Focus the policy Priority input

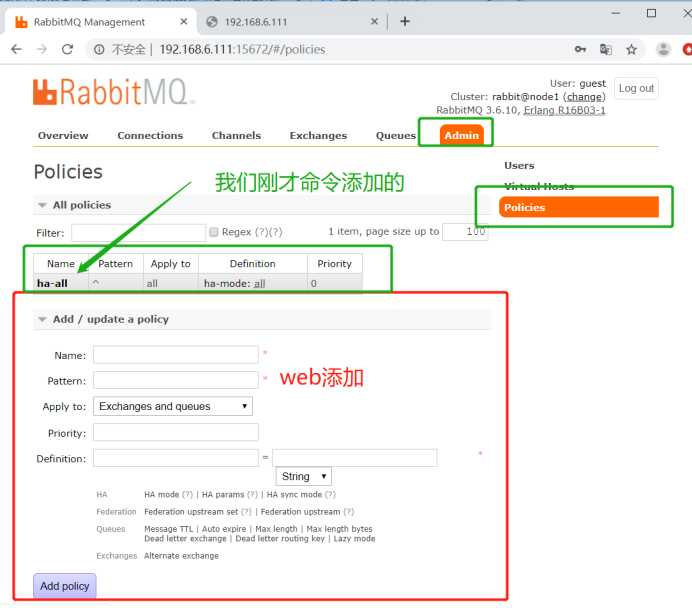[x=176, y=432]
